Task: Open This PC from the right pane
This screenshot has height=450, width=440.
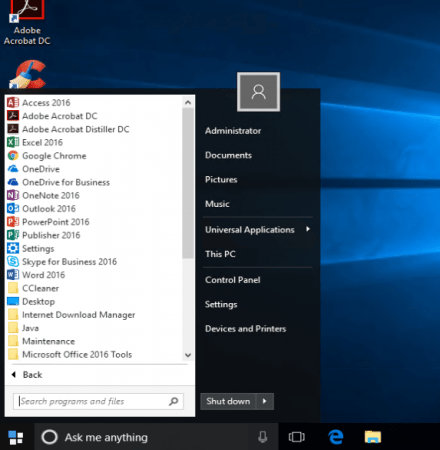Action: (x=220, y=254)
